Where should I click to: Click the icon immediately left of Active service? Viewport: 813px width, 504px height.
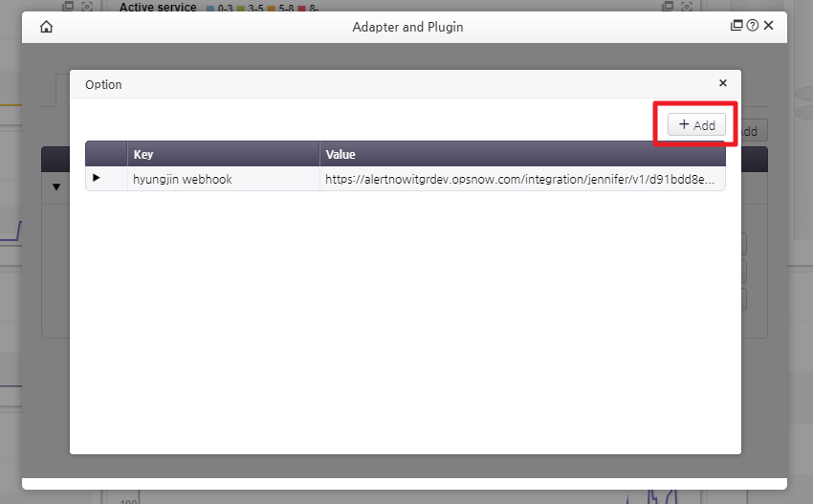pyautogui.click(x=89, y=7)
